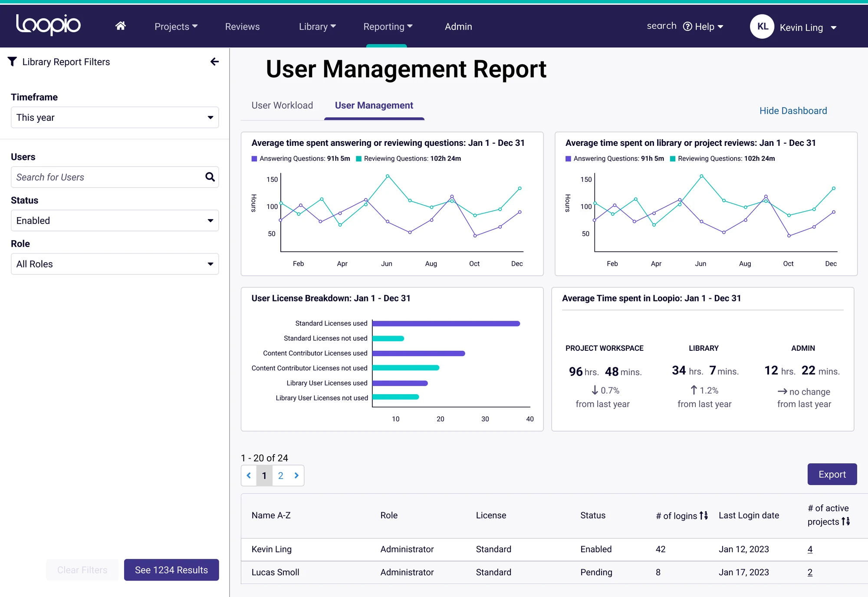Click the Standard Licenses used bar
This screenshot has height=597, width=868.
[x=446, y=323]
